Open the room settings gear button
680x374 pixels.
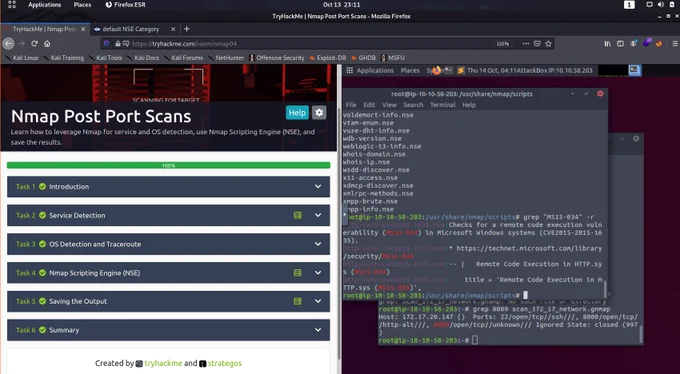tap(319, 112)
